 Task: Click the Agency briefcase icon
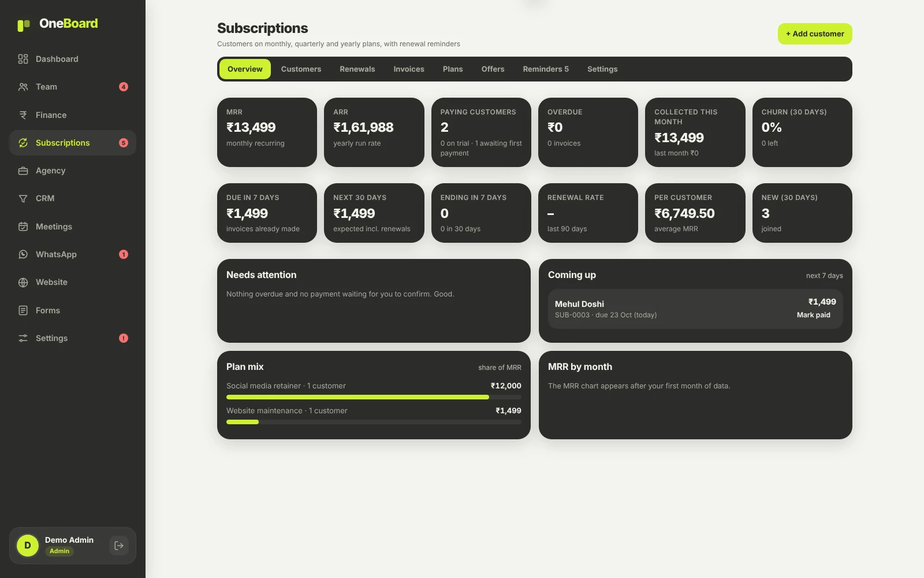[23, 171]
